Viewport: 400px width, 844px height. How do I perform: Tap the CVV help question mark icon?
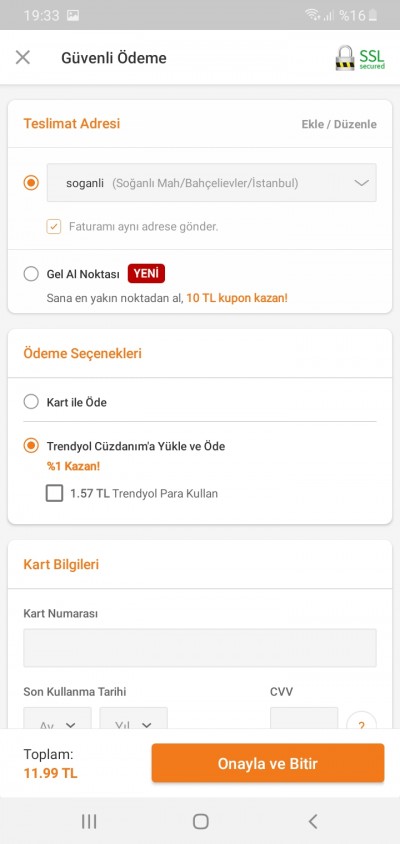pyautogui.click(x=361, y=720)
